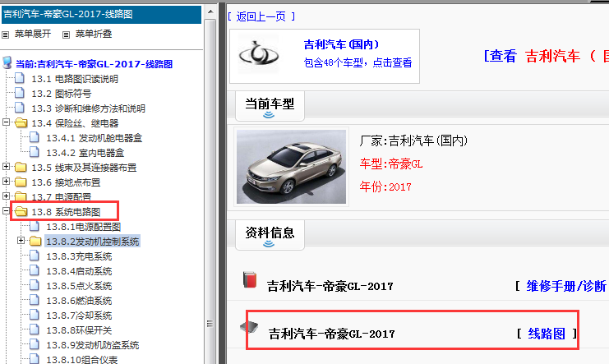Click the folder icon for 13.5 线束及其连接器布置

21,168
